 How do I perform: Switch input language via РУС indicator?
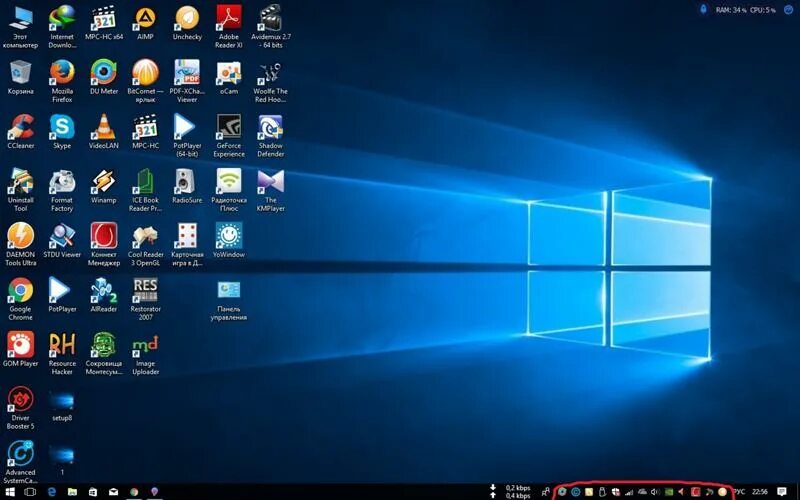[x=739, y=492]
